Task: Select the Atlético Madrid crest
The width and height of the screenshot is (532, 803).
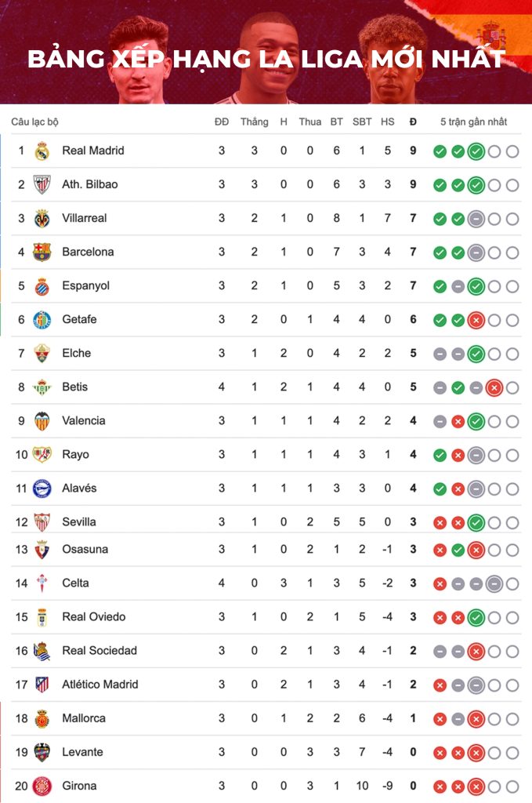Action: (x=42, y=685)
